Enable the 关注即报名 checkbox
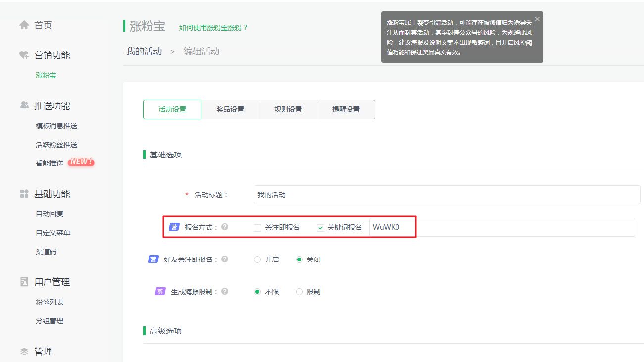644x362 pixels. click(x=257, y=227)
